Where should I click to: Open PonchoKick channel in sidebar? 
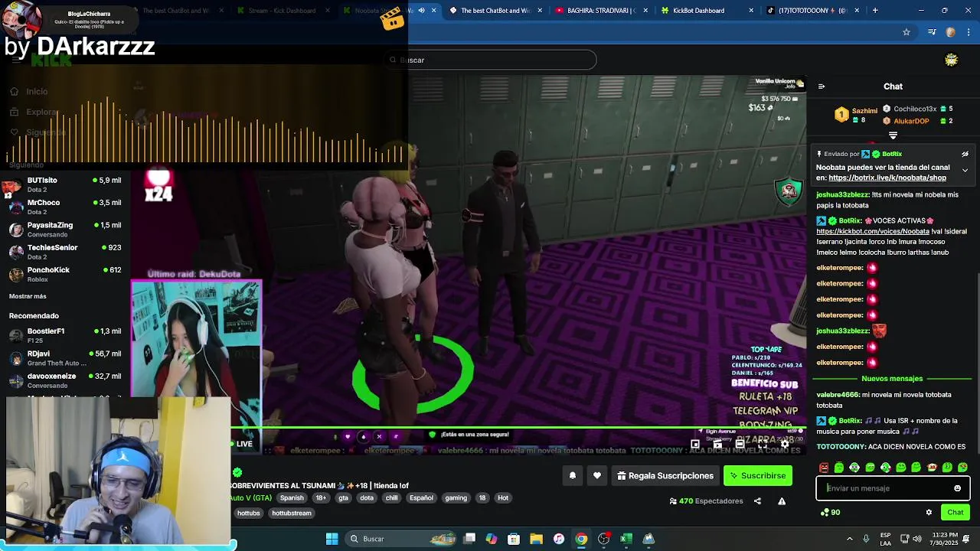pyautogui.click(x=65, y=274)
